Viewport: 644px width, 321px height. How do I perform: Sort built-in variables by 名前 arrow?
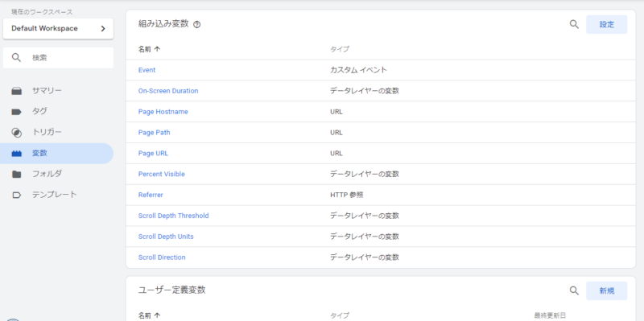(x=157, y=49)
